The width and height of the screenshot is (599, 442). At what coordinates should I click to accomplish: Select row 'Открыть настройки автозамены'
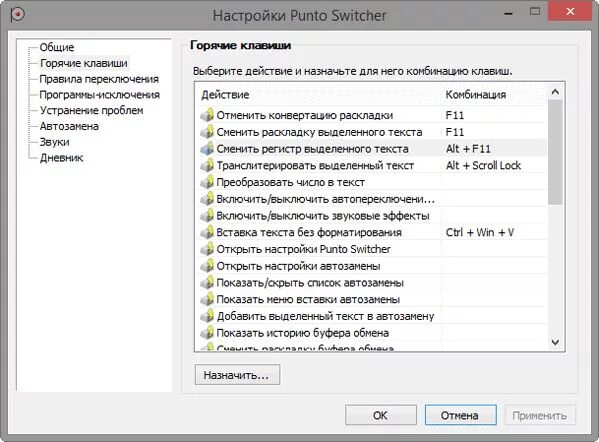[x=372, y=266]
